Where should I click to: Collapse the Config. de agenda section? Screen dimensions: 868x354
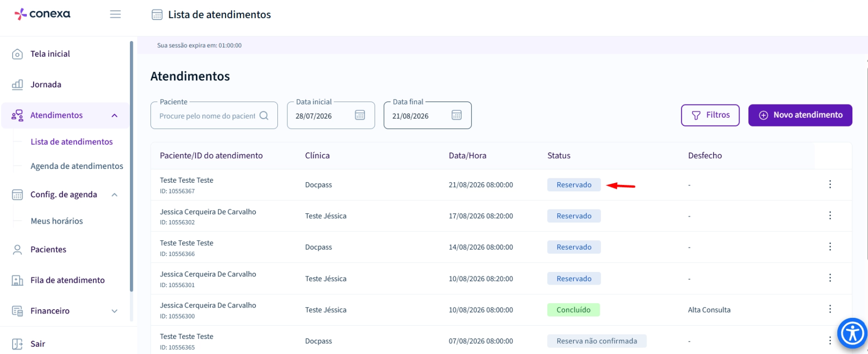pyautogui.click(x=114, y=194)
